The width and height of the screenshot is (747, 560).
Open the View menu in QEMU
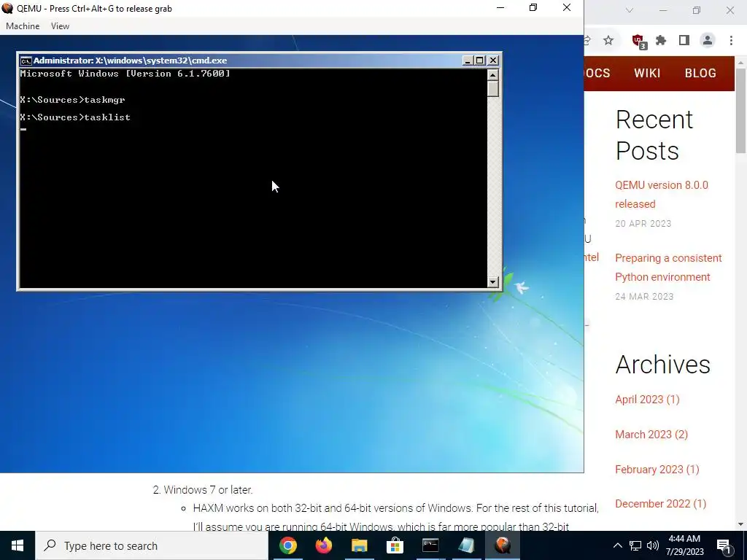(60, 26)
